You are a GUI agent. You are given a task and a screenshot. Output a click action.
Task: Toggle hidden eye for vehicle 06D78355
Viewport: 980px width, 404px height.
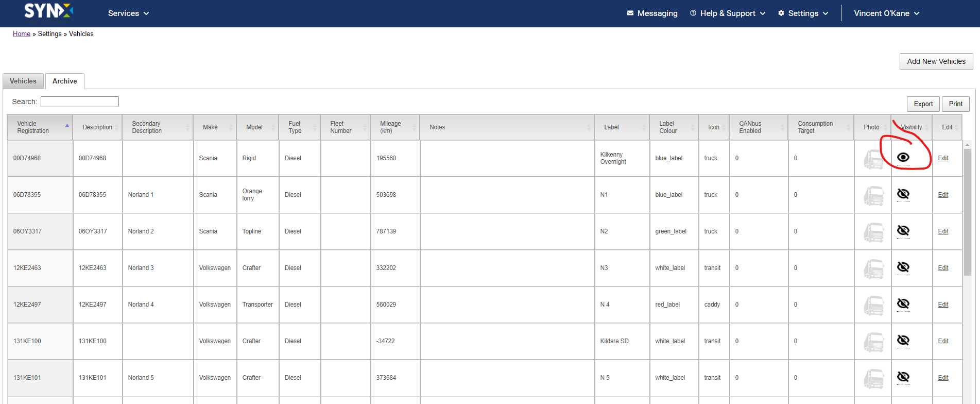pos(903,194)
